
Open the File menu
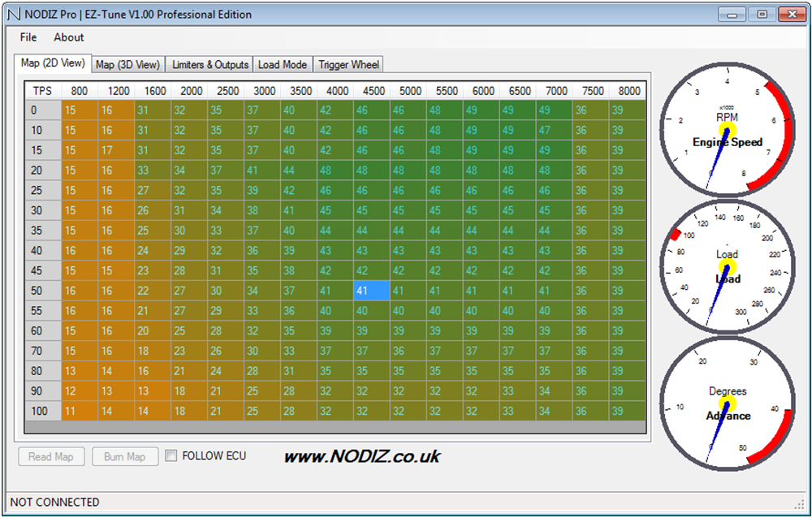pyautogui.click(x=28, y=37)
